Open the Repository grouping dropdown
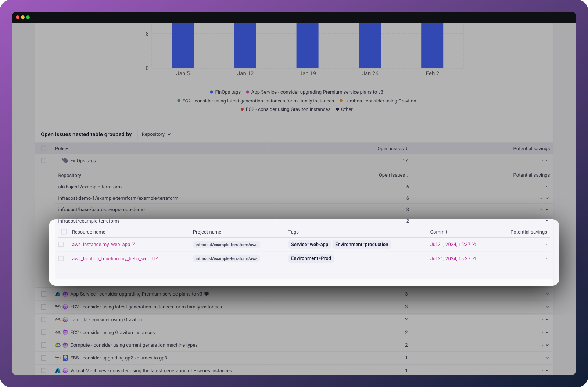This screenshot has height=387, width=588. [156, 134]
